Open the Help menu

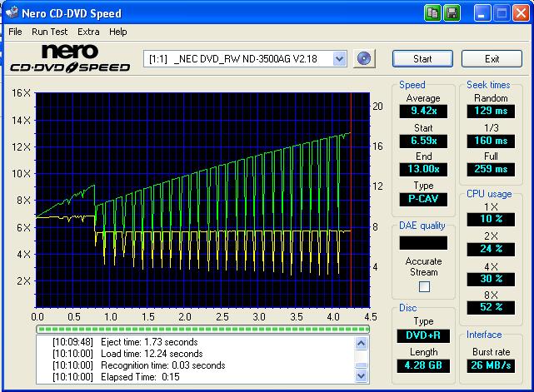coord(118,32)
